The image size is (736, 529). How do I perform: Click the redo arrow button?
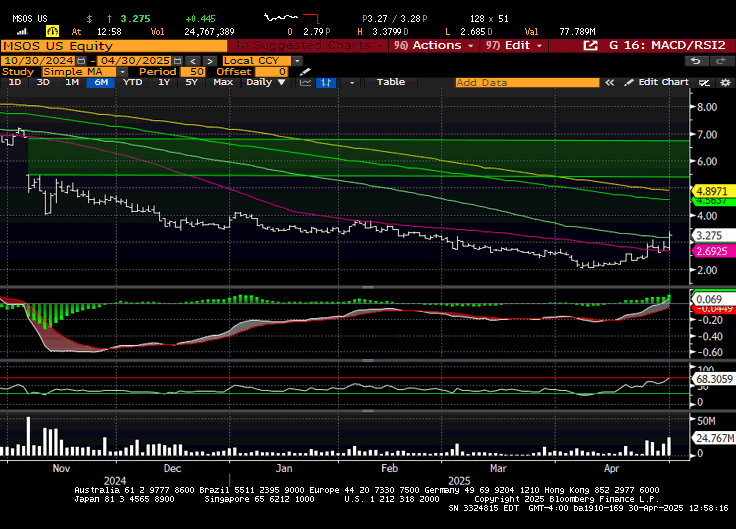[x=720, y=61]
